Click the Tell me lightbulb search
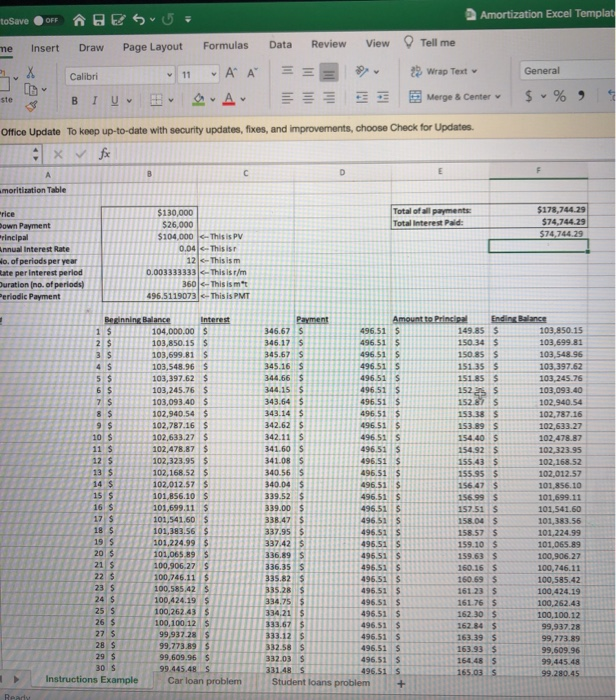616x700 pixels. [429, 42]
